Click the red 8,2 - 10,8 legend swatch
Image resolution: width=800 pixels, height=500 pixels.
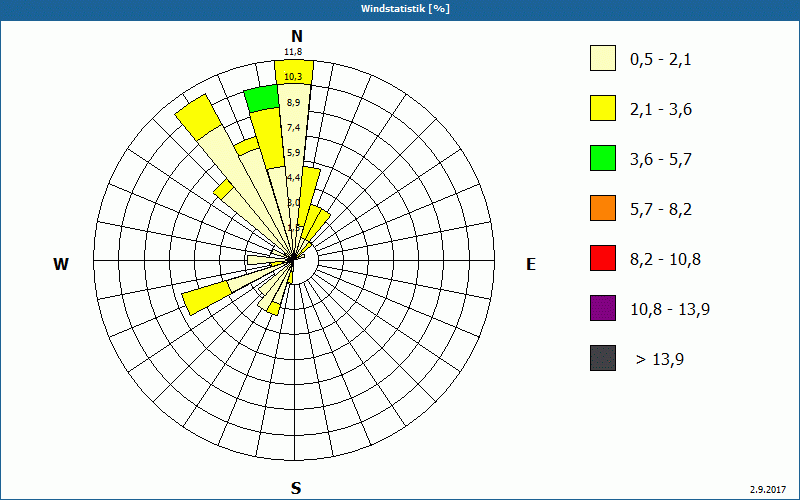tap(603, 258)
